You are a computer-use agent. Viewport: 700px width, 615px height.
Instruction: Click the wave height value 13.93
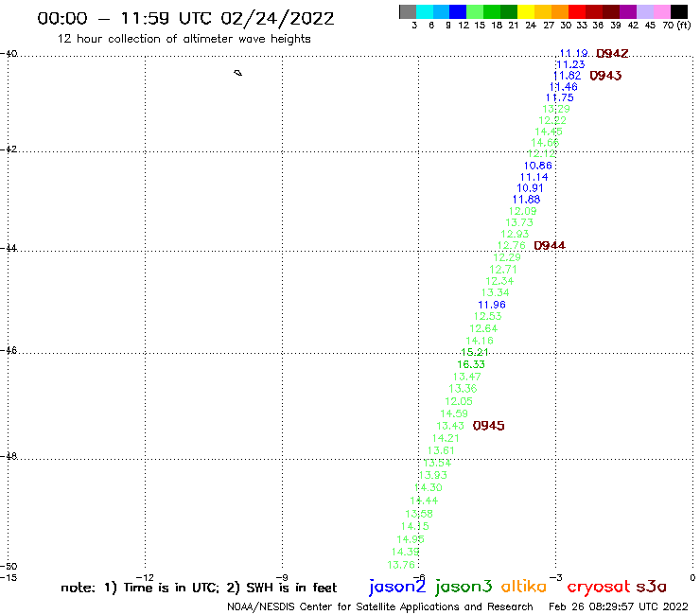click(433, 476)
